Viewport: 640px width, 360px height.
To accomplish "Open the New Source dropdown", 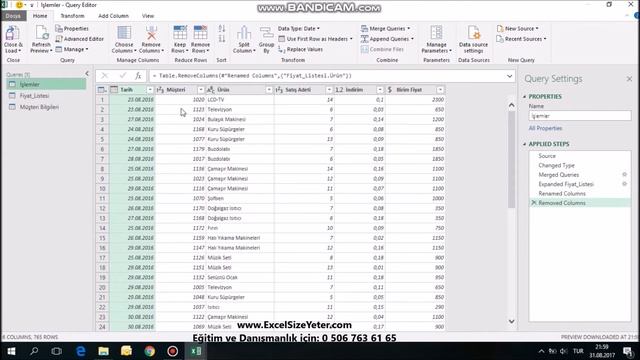I will (518, 29).
